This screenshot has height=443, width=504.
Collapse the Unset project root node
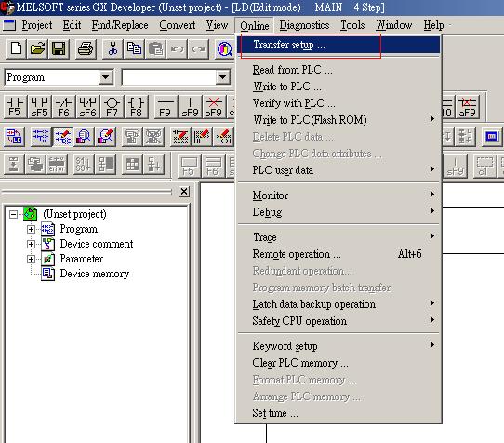(14, 214)
